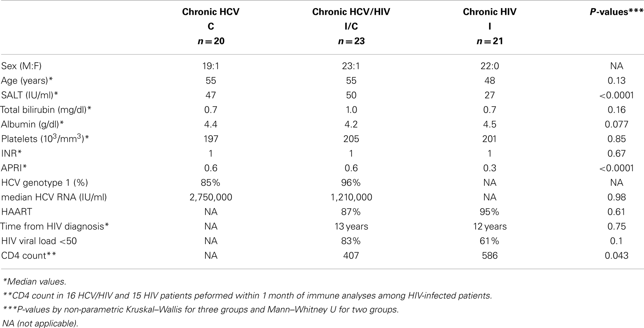The width and height of the screenshot is (644, 328).
Task: Click the NA (not applicable) footnote
Action: point(40,323)
